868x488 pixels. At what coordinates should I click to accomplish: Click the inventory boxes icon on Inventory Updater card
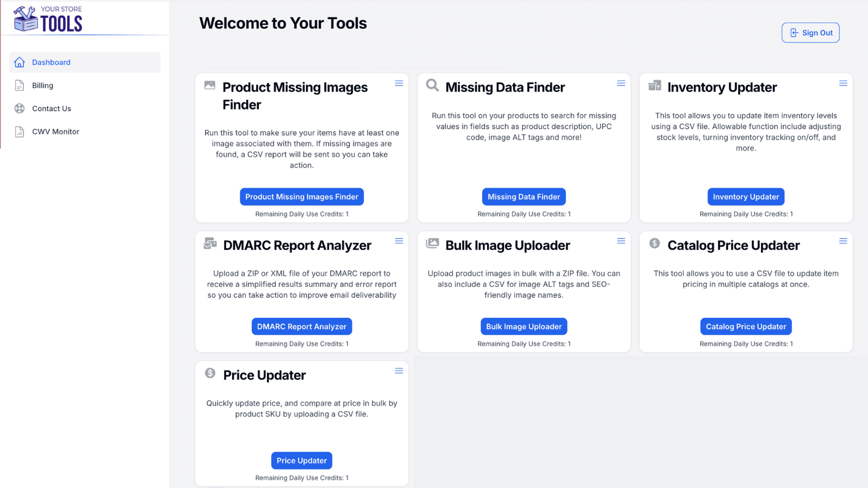pyautogui.click(x=654, y=85)
